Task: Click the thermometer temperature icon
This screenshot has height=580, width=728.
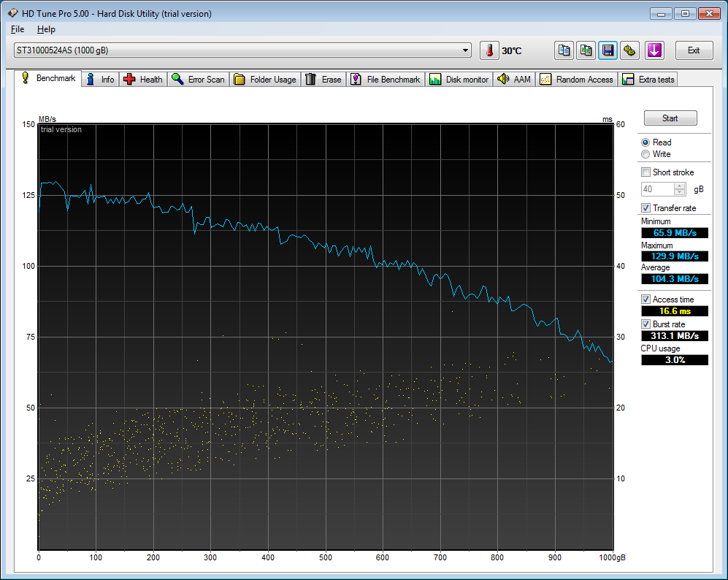Action: click(x=489, y=50)
